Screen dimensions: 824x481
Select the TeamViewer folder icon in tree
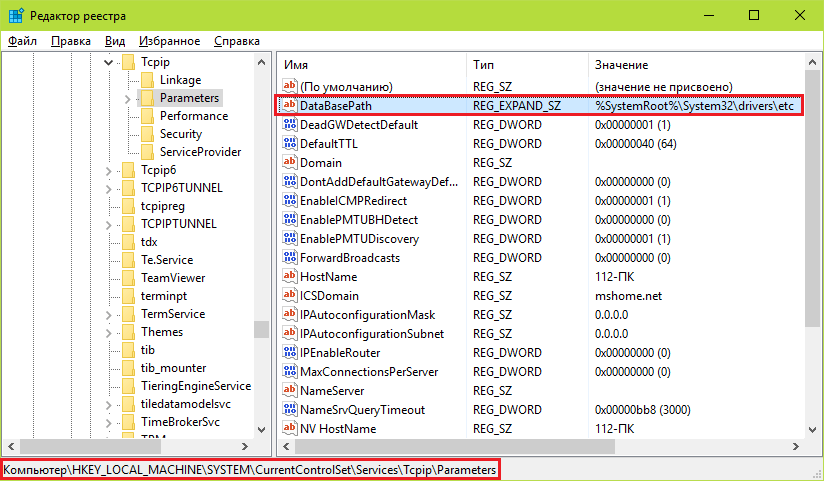click(127, 278)
